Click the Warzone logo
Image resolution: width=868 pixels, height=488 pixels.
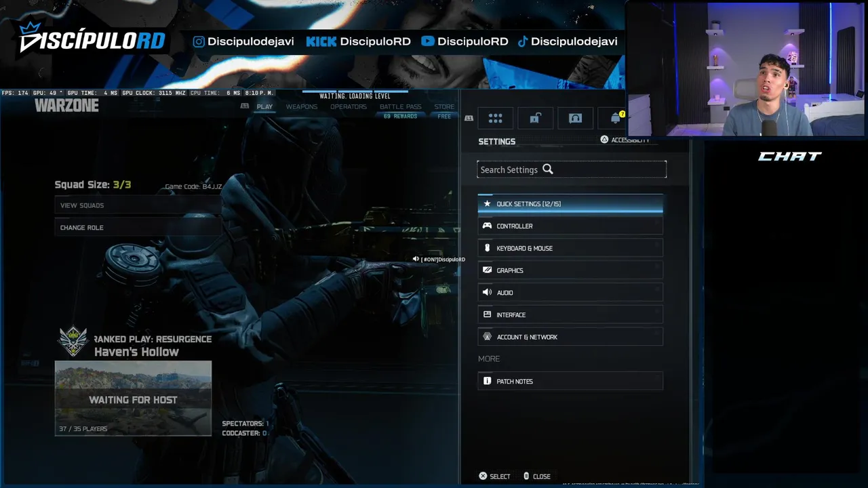66,106
